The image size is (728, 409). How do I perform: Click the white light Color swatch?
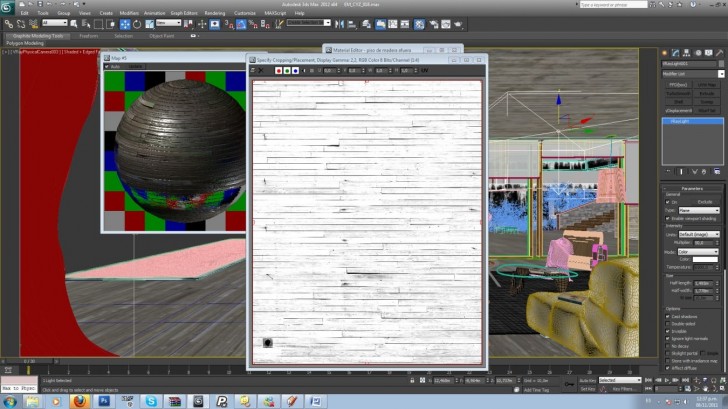(705, 260)
